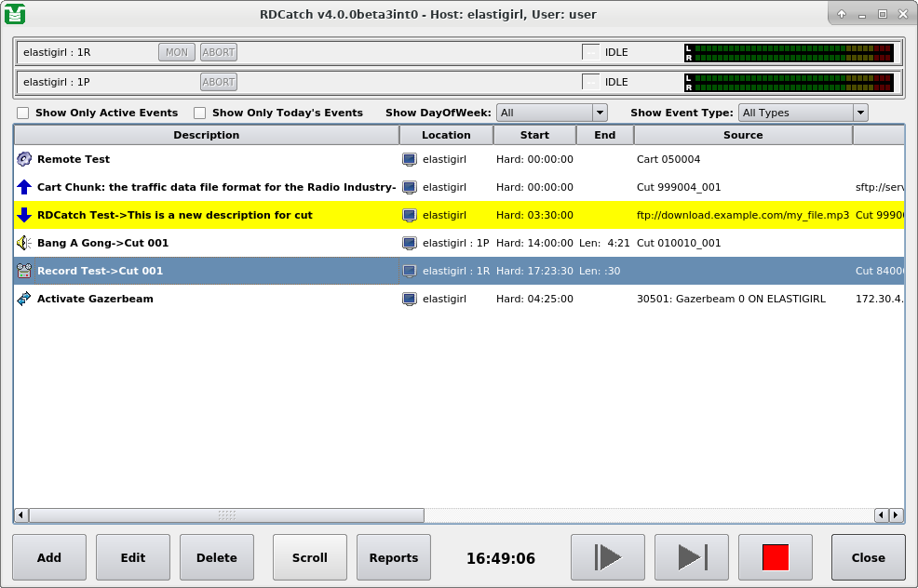Click the speaker playout icon for Bang A Gong
Screen dimensions: 918x588
24,243
